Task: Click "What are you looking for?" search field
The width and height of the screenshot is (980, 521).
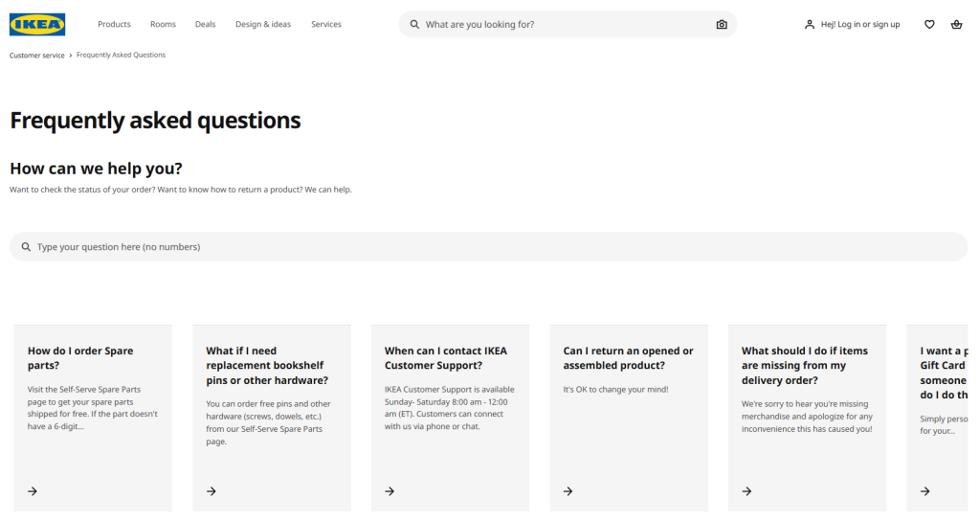Action: (568, 24)
